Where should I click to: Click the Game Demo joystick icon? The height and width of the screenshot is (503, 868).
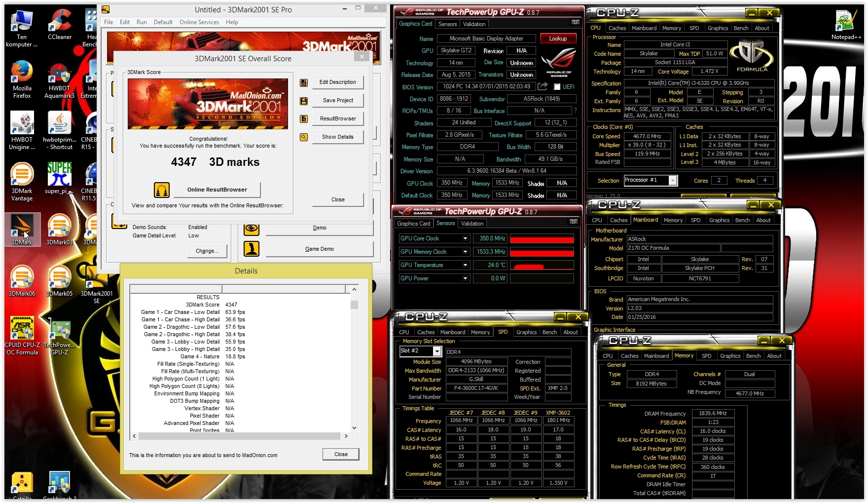[x=252, y=249]
